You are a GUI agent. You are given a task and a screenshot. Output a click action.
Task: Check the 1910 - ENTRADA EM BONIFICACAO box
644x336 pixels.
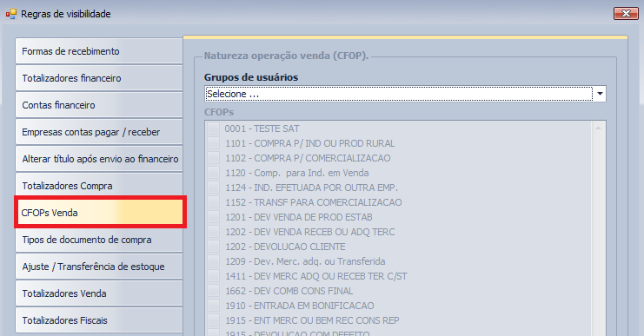(213, 306)
